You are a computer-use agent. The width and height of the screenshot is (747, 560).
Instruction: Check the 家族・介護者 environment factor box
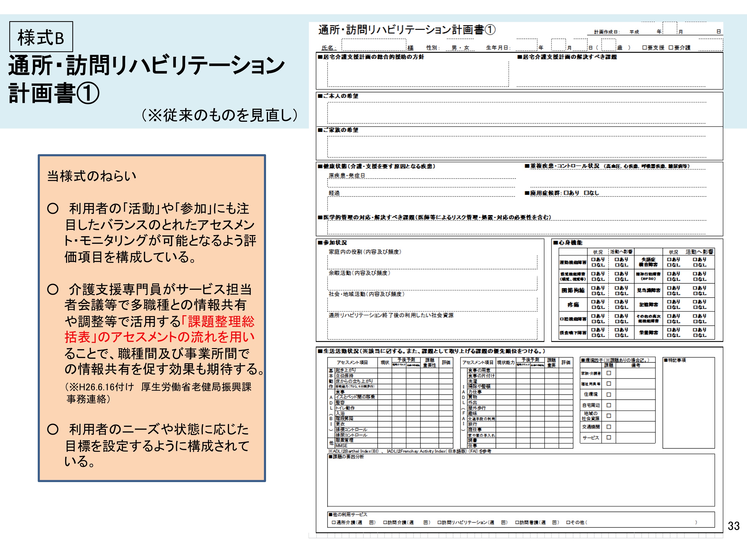(609, 373)
